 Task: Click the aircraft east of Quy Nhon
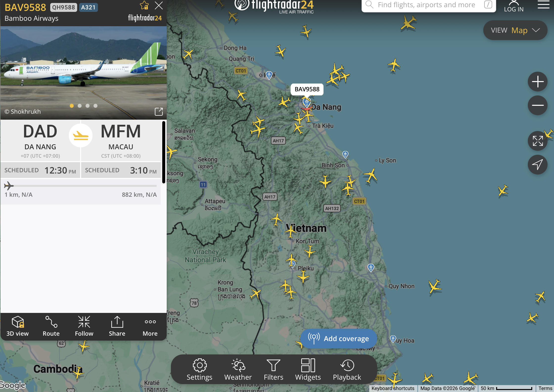[435, 286]
